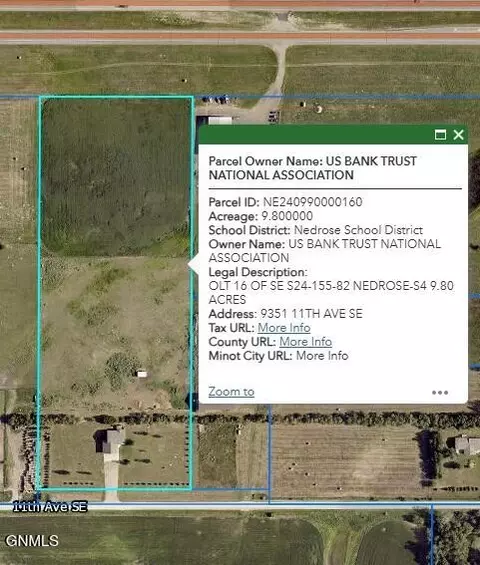Click the Nedrose School District text
The height and width of the screenshot is (565, 480).
(x=358, y=230)
